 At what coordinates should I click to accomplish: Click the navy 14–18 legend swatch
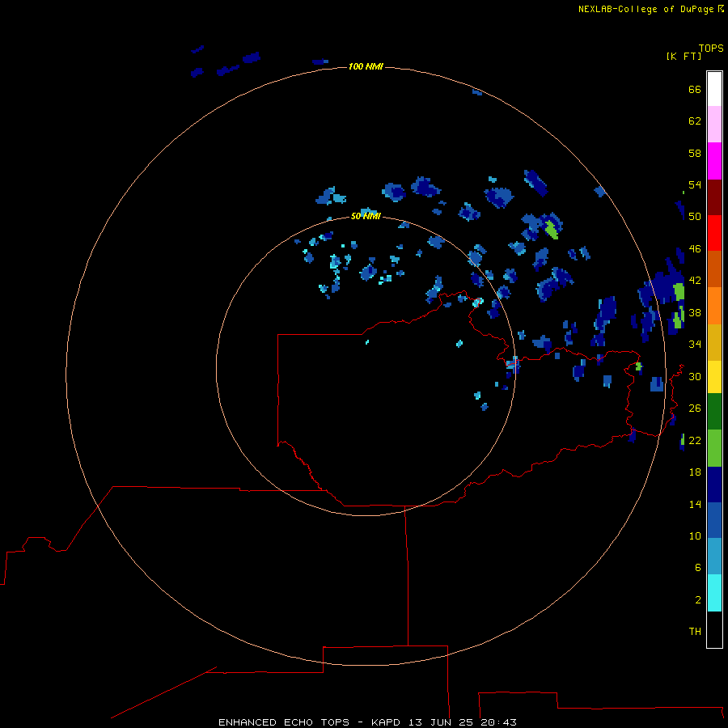click(714, 485)
